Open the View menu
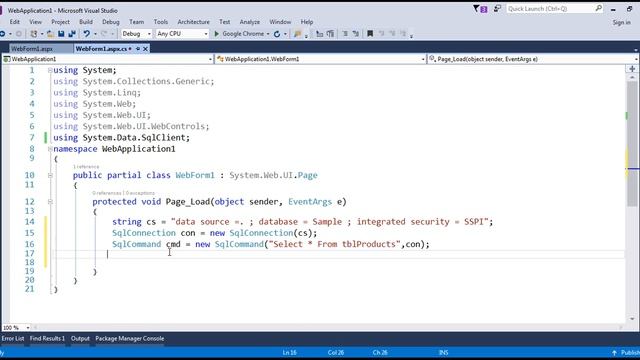 36,22
